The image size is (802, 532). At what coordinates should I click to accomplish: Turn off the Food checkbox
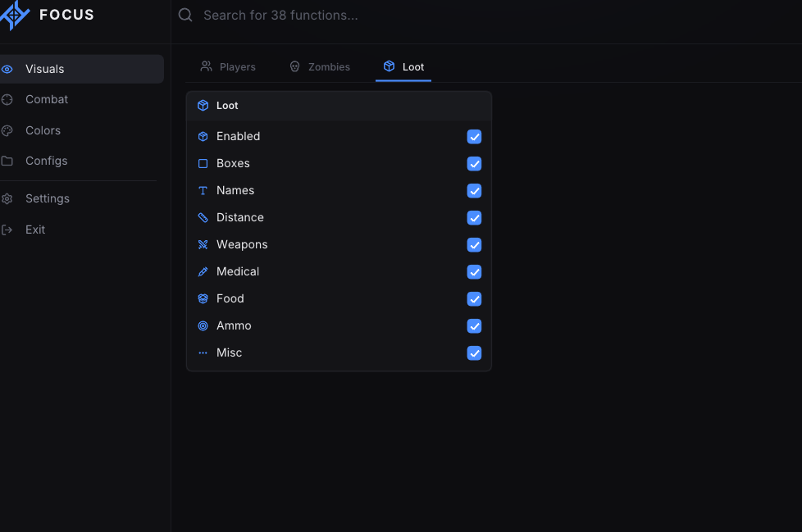click(x=474, y=299)
